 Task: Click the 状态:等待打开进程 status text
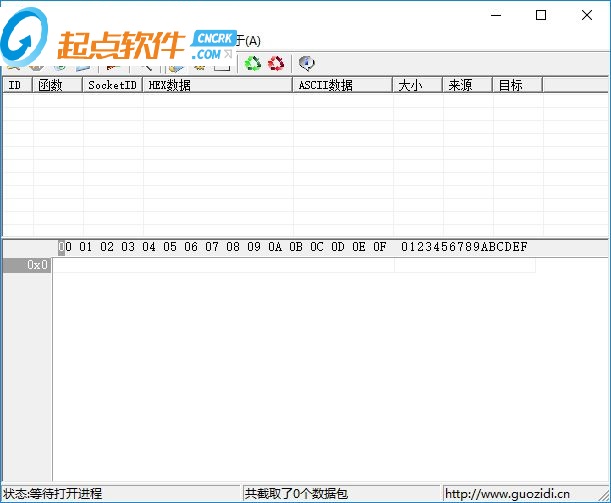click(53, 494)
